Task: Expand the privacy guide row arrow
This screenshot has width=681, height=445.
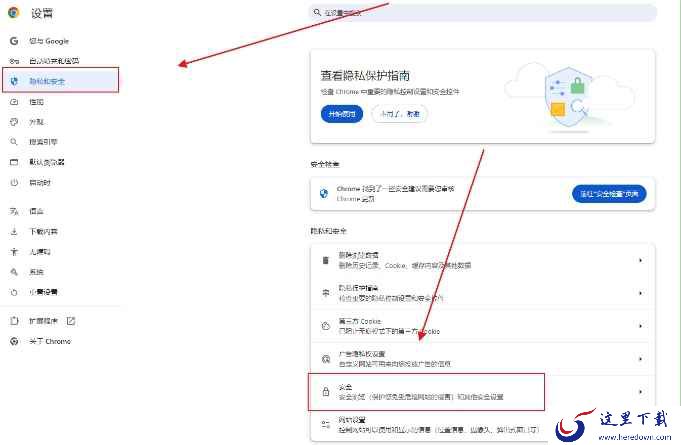Action: (x=640, y=293)
